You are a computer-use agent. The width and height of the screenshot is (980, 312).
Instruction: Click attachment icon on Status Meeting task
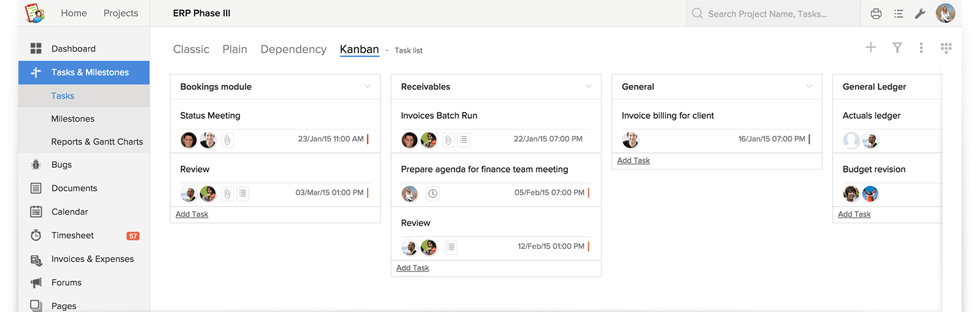(227, 140)
